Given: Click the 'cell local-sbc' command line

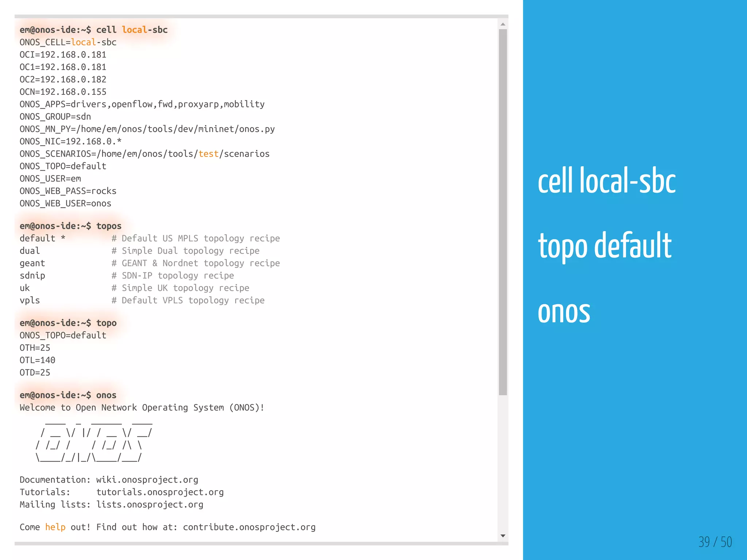Looking at the screenshot, I should [93, 30].
